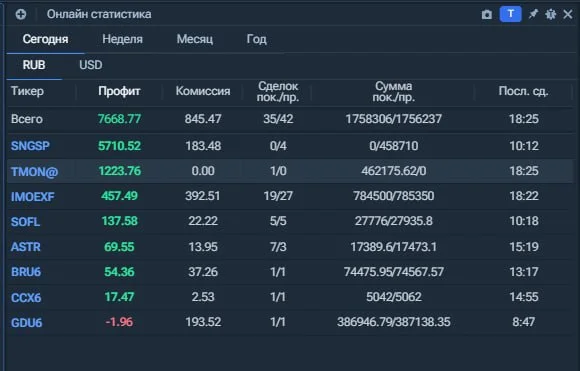Click SOFL sum 27776/27935.8
Viewport: 580px width, 371px height.
tap(394, 221)
